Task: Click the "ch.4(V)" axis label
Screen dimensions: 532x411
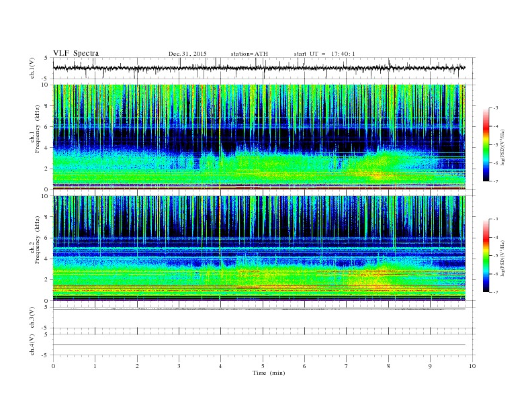Action: click(32, 345)
